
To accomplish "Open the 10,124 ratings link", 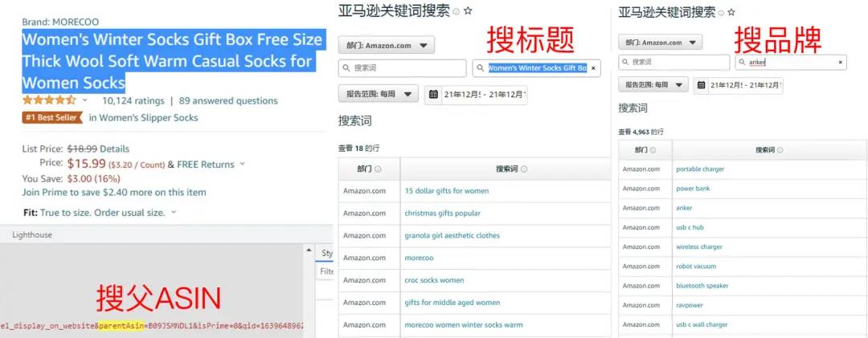I will [133, 100].
